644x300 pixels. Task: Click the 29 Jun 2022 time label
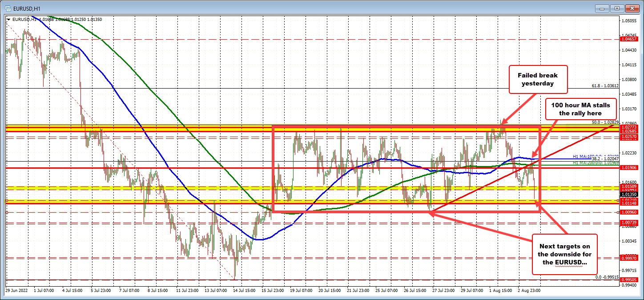point(16,290)
